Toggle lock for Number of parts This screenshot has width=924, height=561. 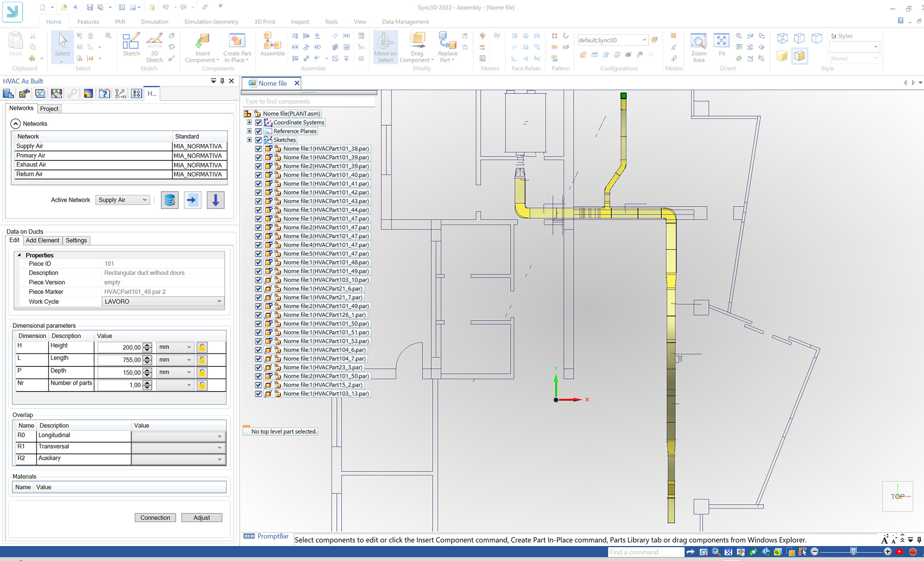pos(202,385)
